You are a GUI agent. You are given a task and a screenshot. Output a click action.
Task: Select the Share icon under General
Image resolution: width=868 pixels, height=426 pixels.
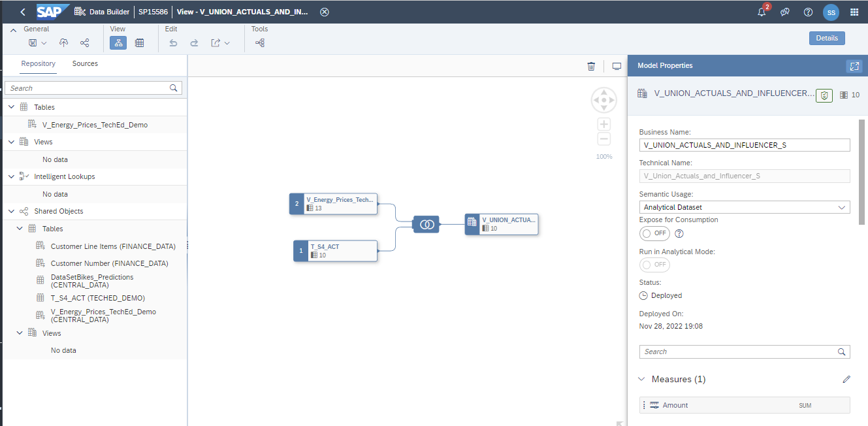[84, 42]
